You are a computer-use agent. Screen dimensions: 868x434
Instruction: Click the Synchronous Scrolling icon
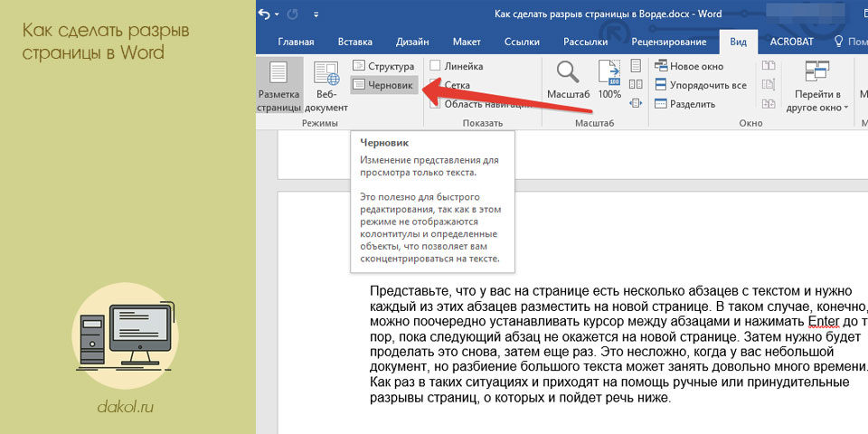pyautogui.click(x=768, y=84)
